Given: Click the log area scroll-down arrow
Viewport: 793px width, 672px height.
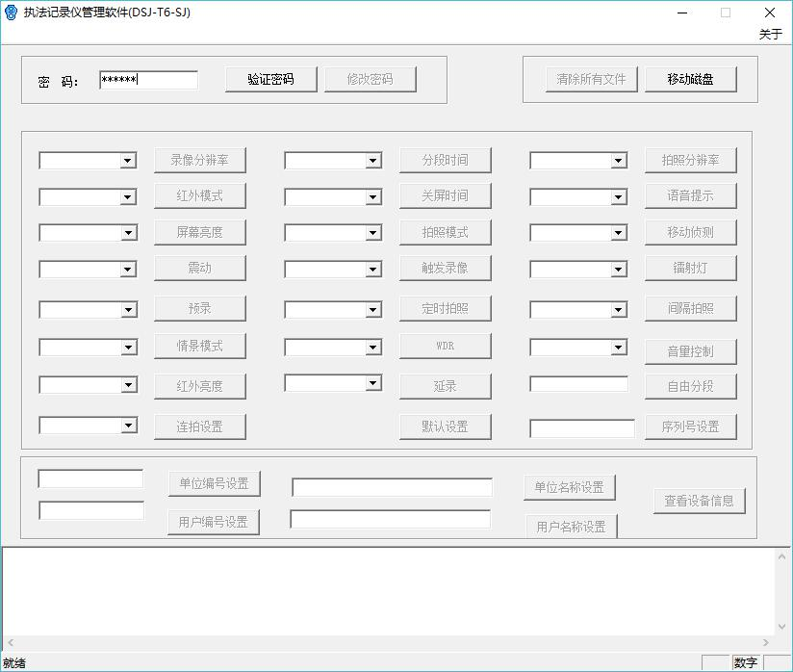Looking at the screenshot, I should click(x=783, y=627).
